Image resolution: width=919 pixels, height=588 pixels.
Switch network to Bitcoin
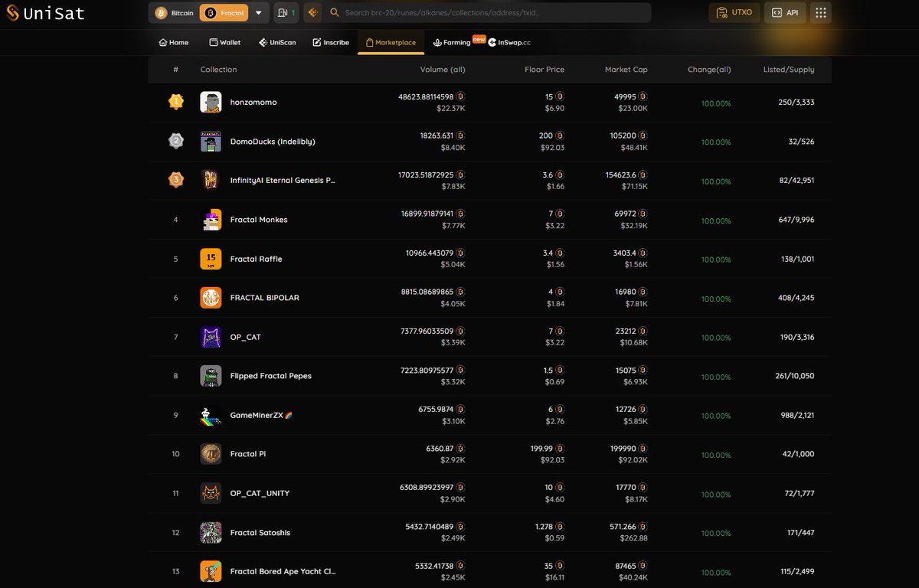pos(174,13)
